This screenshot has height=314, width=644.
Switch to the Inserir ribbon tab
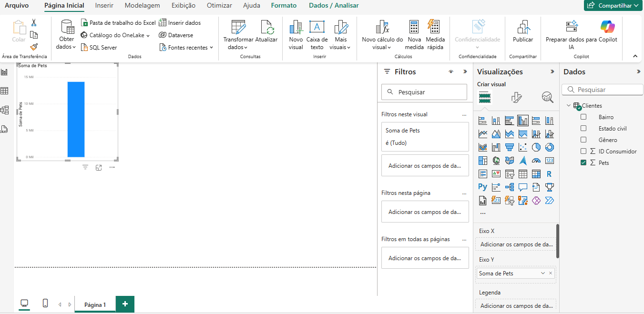[x=104, y=6]
